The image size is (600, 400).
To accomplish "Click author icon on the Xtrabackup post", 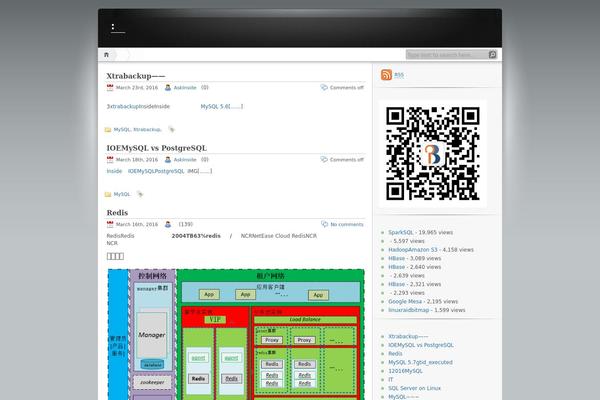I will pyautogui.click(x=168, y=88).
